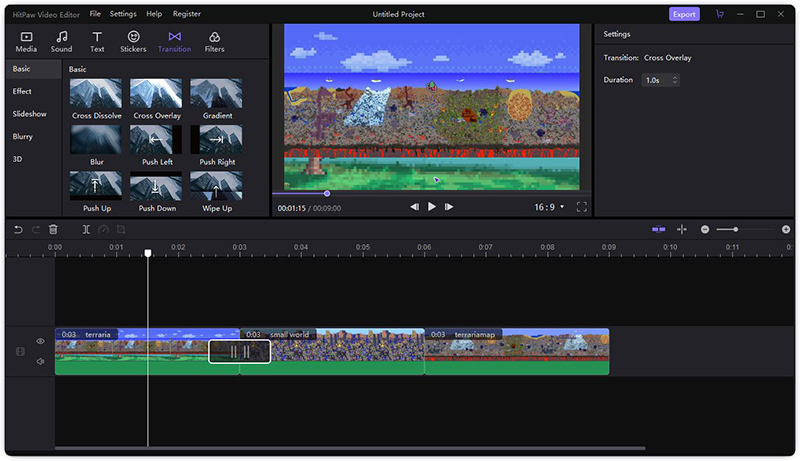
Task: Click the 0:05 mark on timeline ruler
Action: pos(363,247)
